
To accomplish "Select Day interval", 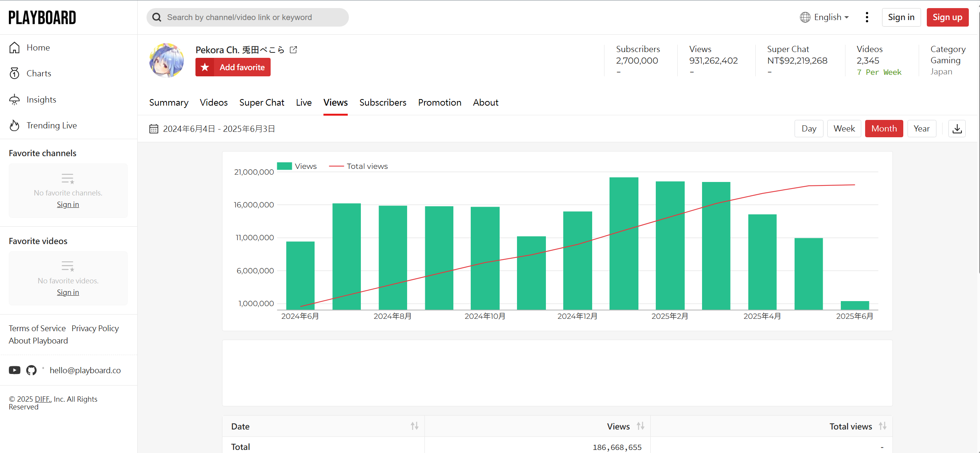I will (x=809, y=128).
